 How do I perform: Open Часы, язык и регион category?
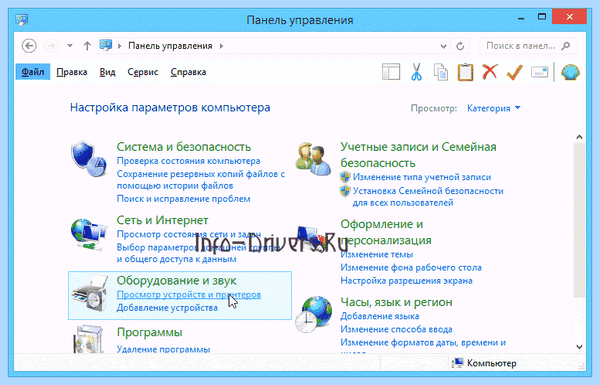coord(396,302)
